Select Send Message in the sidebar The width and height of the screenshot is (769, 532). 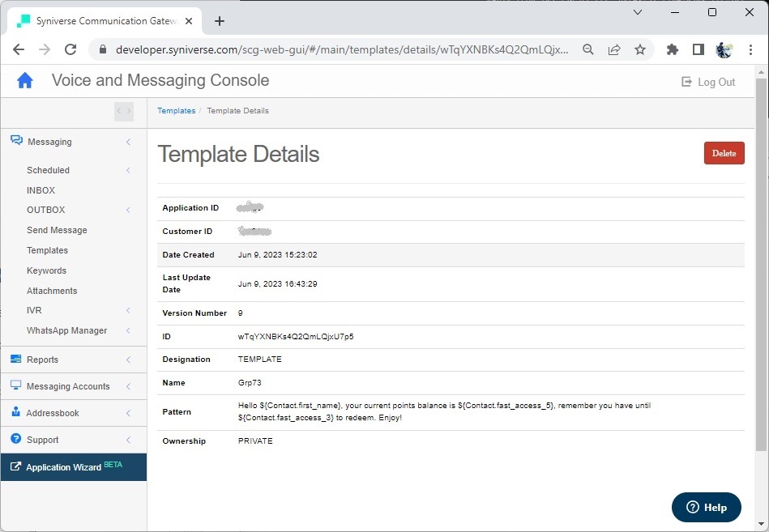[57, 230]
